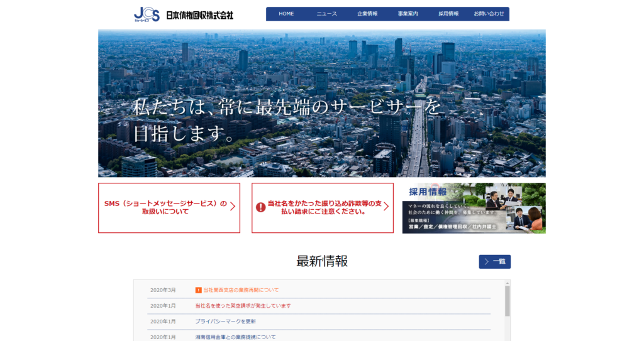Screen dimensions: 644x341
Task: Select 採用情報 in the top navigation
Action: [x=448, y=14]
